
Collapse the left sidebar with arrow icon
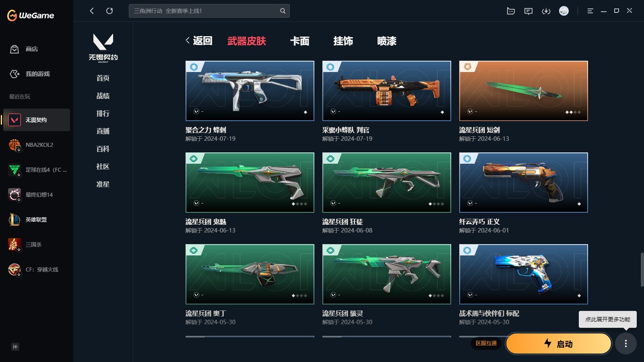pos(15,347)
